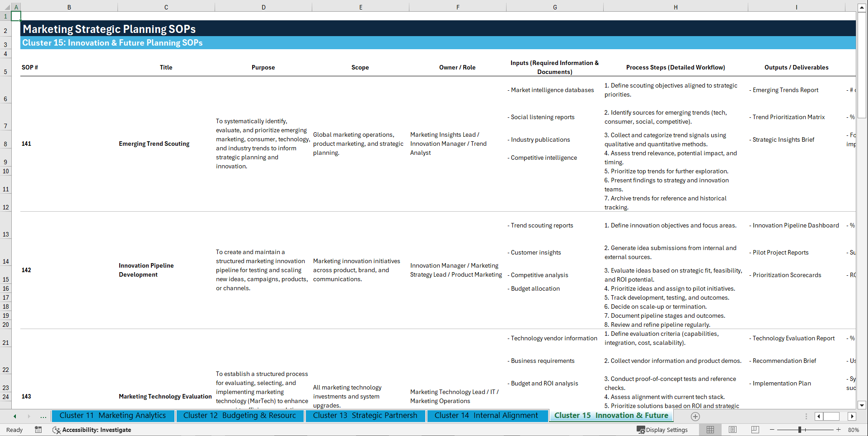Add a new worksheet with the plus icon
Screen dimensions: 868x436
(x=695, y=417)
